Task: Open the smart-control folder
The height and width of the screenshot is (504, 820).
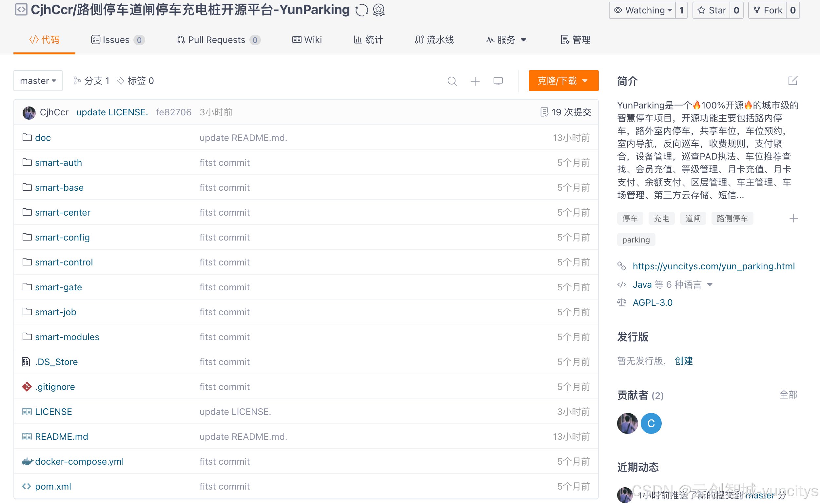Action: point(64,262)
